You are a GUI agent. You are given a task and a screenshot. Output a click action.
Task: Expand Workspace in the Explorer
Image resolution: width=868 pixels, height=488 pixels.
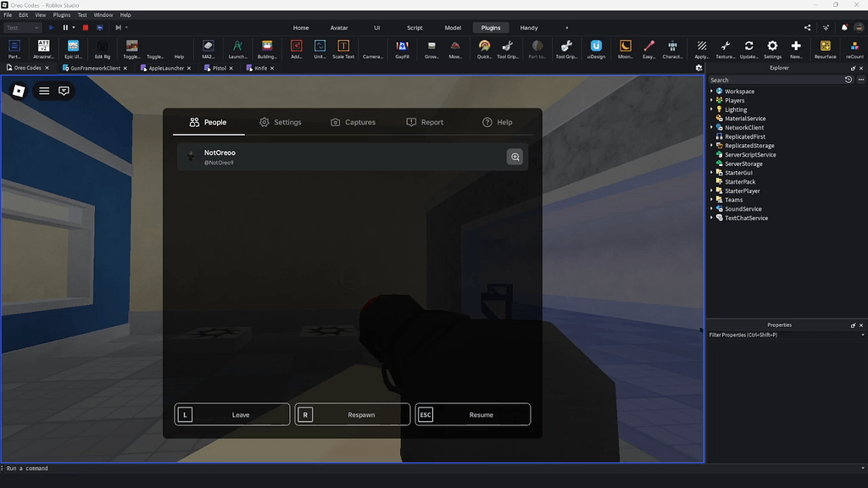pos(712,91)
